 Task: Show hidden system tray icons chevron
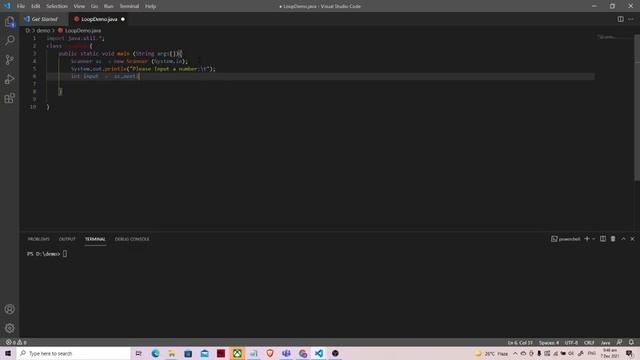pos(515,353)
